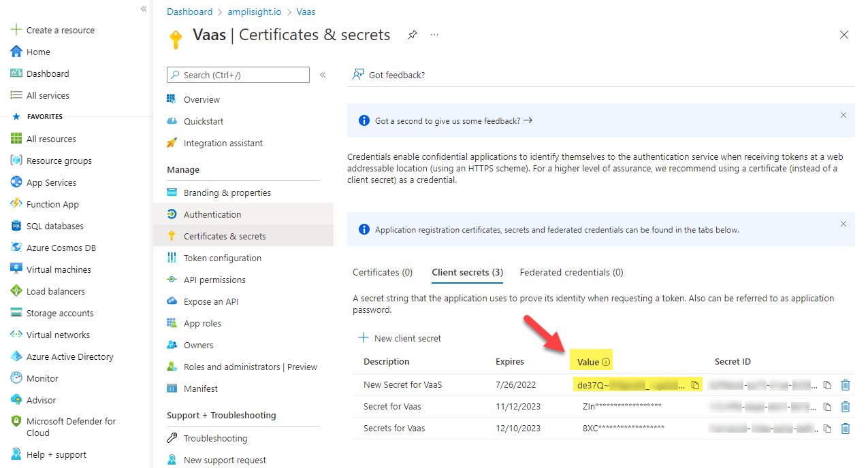Switch to Client secrets (3) tab
The image size is (868, 468).
[467, 272]
